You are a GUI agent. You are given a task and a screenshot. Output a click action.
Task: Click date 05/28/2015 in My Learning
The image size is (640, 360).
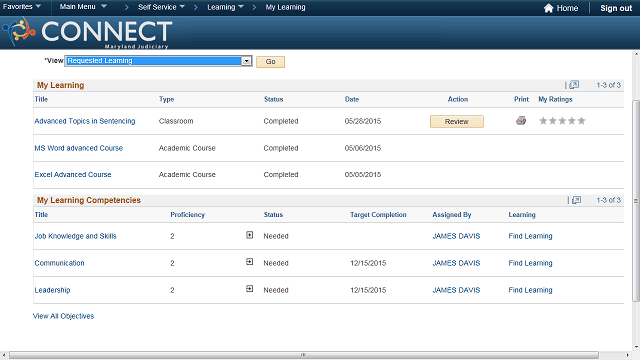click(362, 121)
